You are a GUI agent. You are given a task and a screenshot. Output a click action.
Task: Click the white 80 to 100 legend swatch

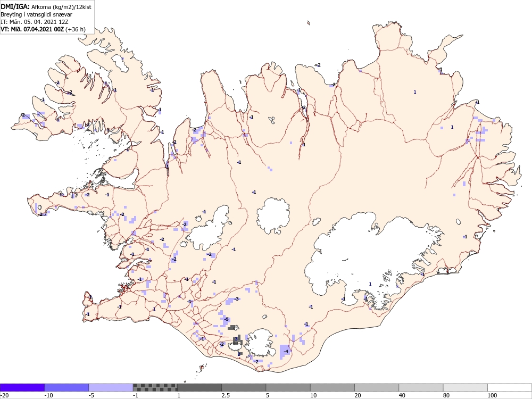465,387
